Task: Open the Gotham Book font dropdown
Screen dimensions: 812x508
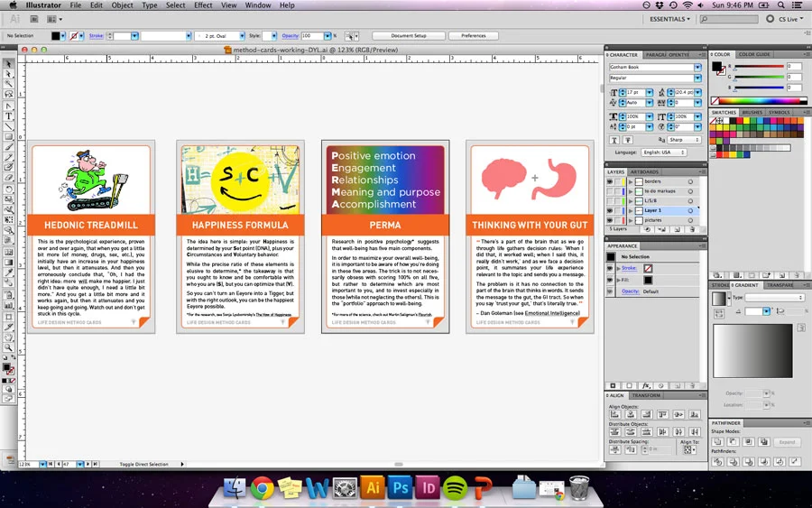Action: click(697, 68)
